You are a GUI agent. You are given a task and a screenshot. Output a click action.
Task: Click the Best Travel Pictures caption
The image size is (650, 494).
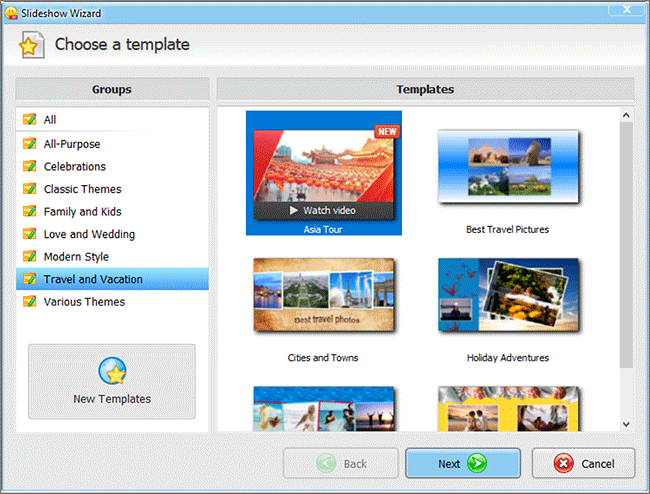(507, 229)
